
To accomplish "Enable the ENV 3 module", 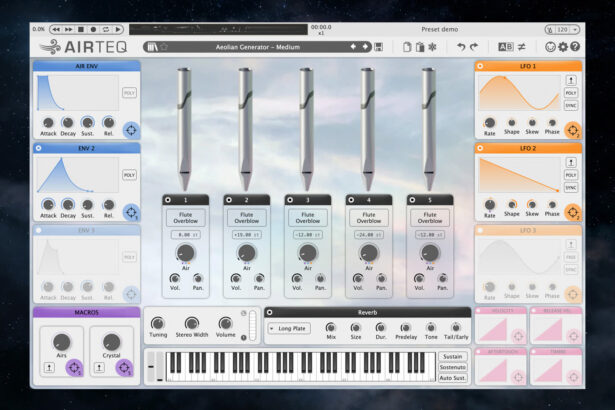I will [38, 230].
